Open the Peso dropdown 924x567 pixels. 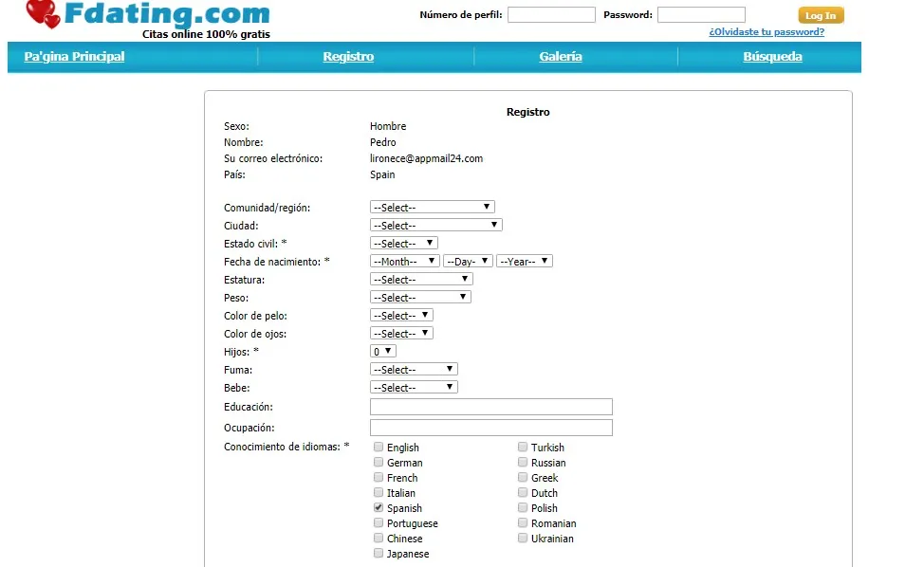pyautogui.click(x=421, y=298)
